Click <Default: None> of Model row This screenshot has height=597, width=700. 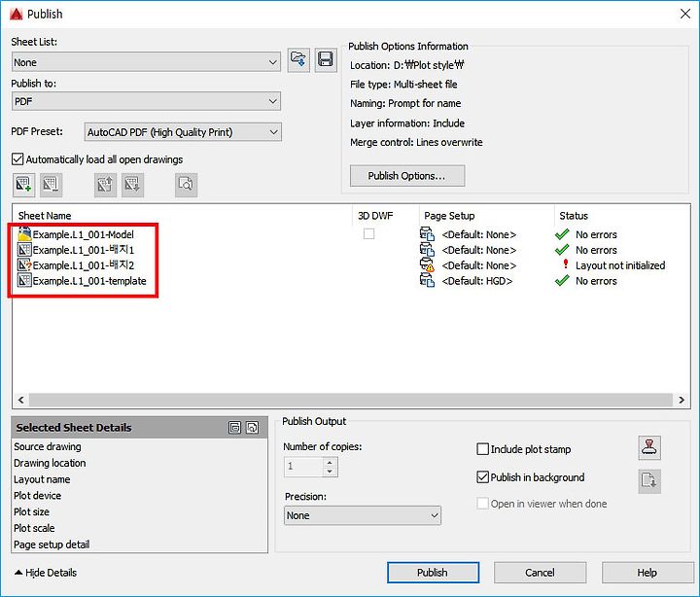coord(479,234)
